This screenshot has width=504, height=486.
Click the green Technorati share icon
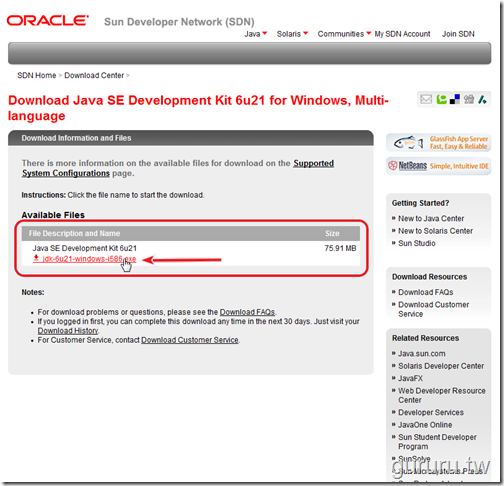(x=441, y=99)
